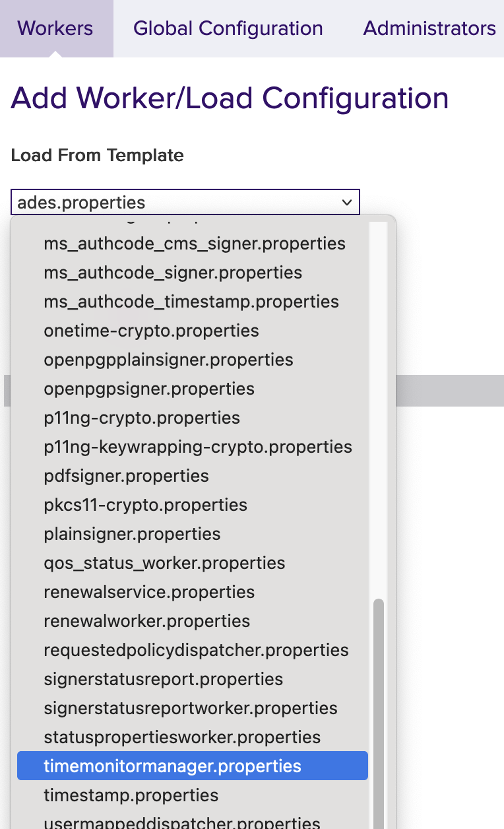Select plainsigner.properties from the template list
Image resolution: width=504 pixels, height=829 pixels.
click(x=131, y=534)
